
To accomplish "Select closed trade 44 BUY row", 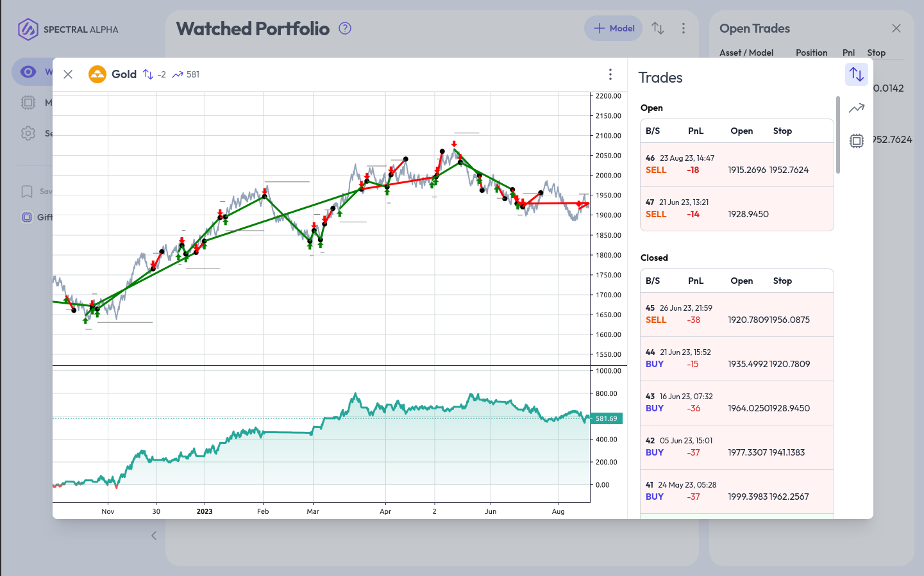I will pos(737,359).
